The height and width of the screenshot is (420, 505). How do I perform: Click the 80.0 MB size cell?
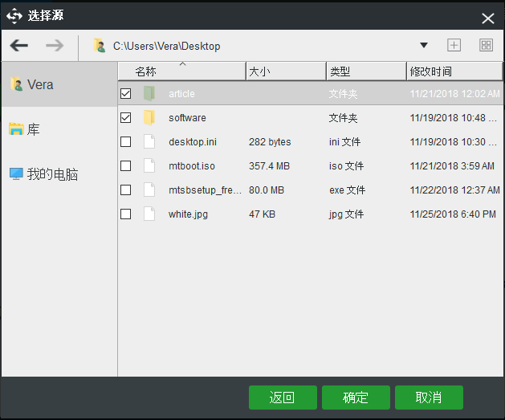[x=267, y=190]
